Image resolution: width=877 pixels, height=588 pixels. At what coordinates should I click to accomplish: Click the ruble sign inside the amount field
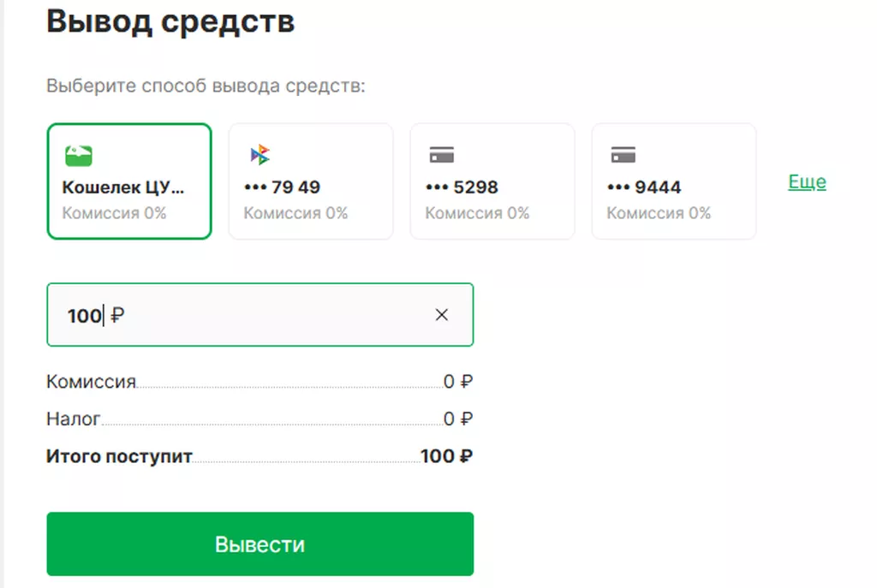click(117, 316)
